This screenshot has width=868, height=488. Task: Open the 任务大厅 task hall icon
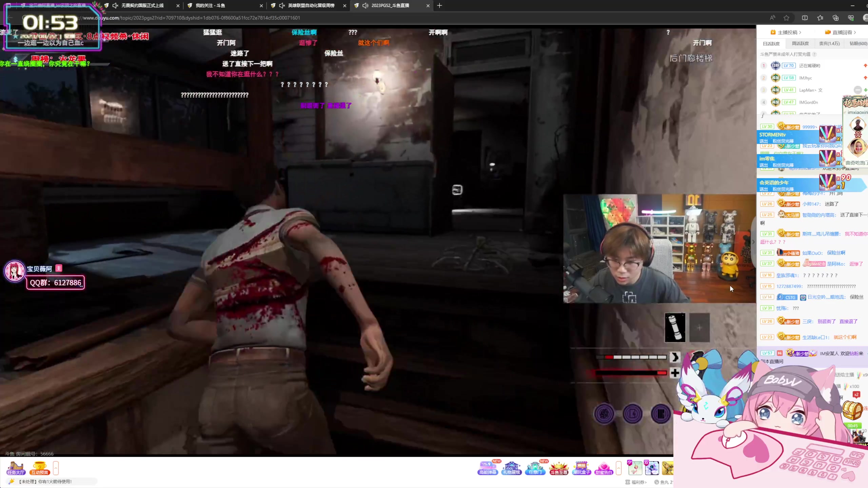click(16, 468)
